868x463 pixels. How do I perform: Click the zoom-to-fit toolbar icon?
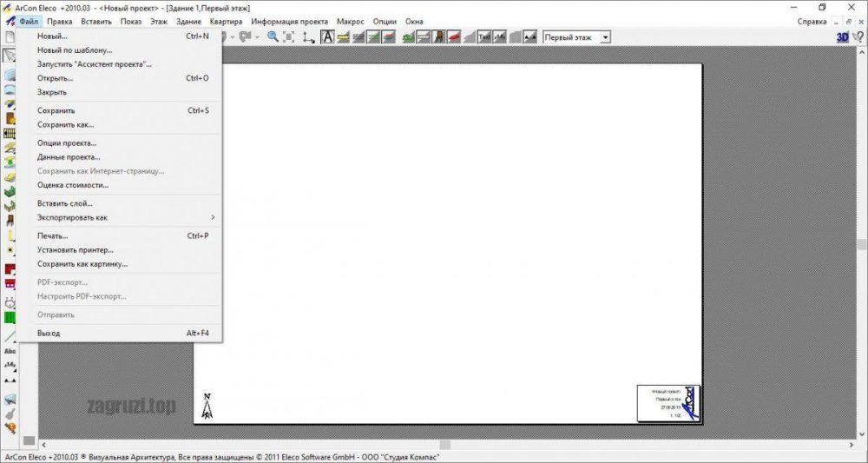[289, 37]
